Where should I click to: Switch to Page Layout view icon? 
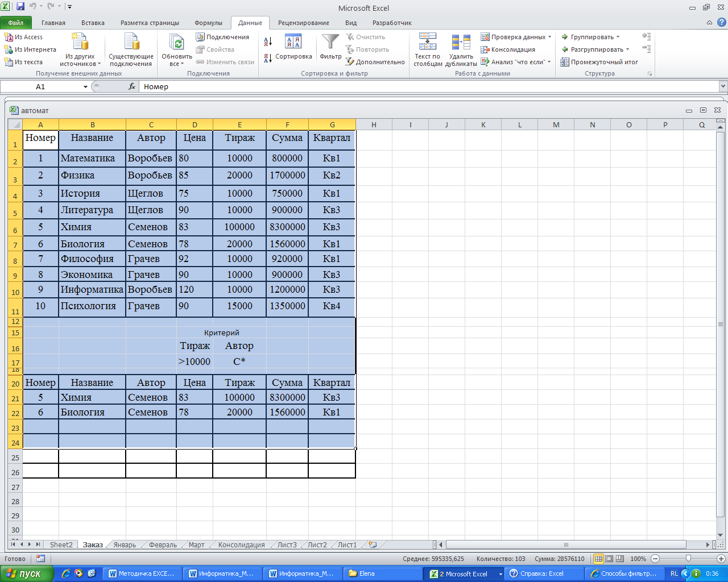[609, 559]
